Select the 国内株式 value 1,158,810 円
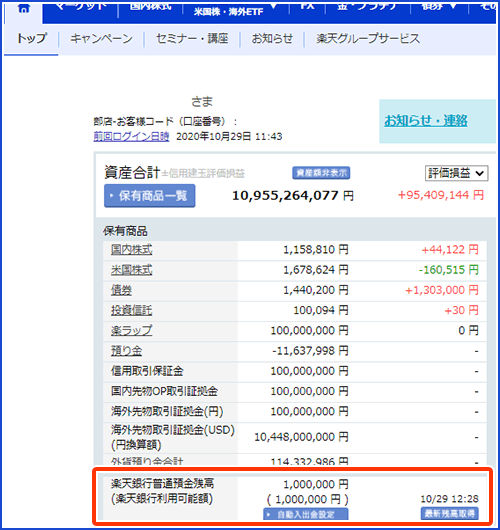Viewport: 500px width, 530px height. pyautogui.click(x=316, y=250)
